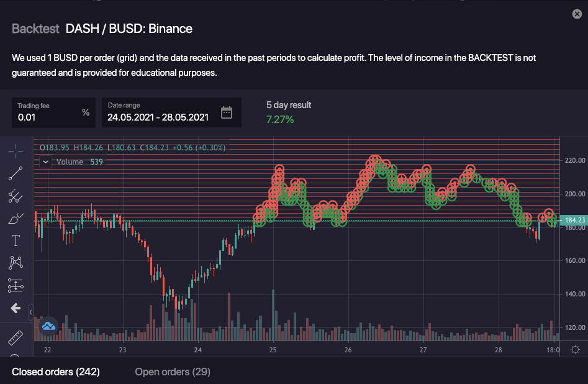Viewport: 588px width, 384px height.
Task: Open the pitchfork drawing tool
Action: click(x=16, y=196)
